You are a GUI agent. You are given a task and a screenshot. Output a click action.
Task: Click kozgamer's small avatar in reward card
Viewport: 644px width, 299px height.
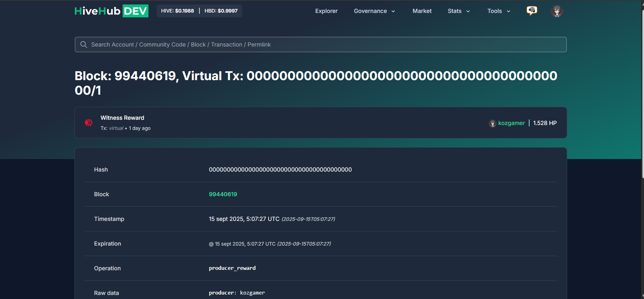click(492, 123)
